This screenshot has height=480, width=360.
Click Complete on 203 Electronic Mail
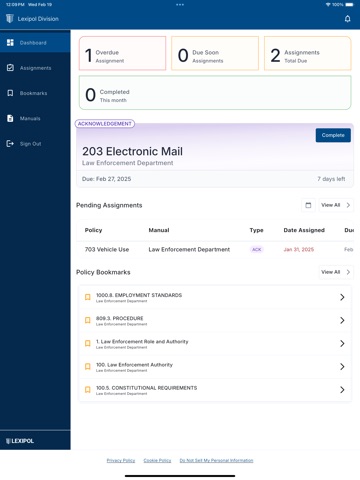tap(333, 135)
